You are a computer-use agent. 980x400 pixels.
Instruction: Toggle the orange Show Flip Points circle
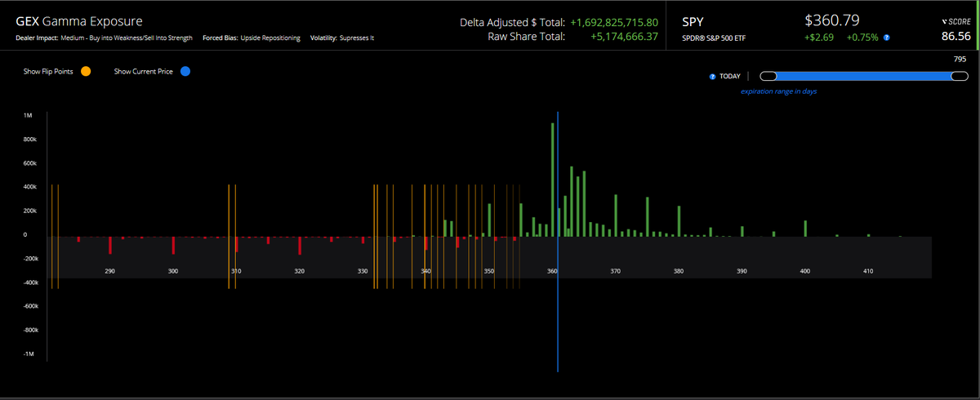86,71
